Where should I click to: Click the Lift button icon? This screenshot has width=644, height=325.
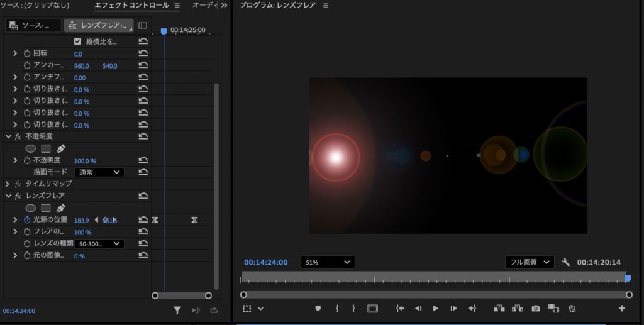pyautogui.click(x=499, y=308)
